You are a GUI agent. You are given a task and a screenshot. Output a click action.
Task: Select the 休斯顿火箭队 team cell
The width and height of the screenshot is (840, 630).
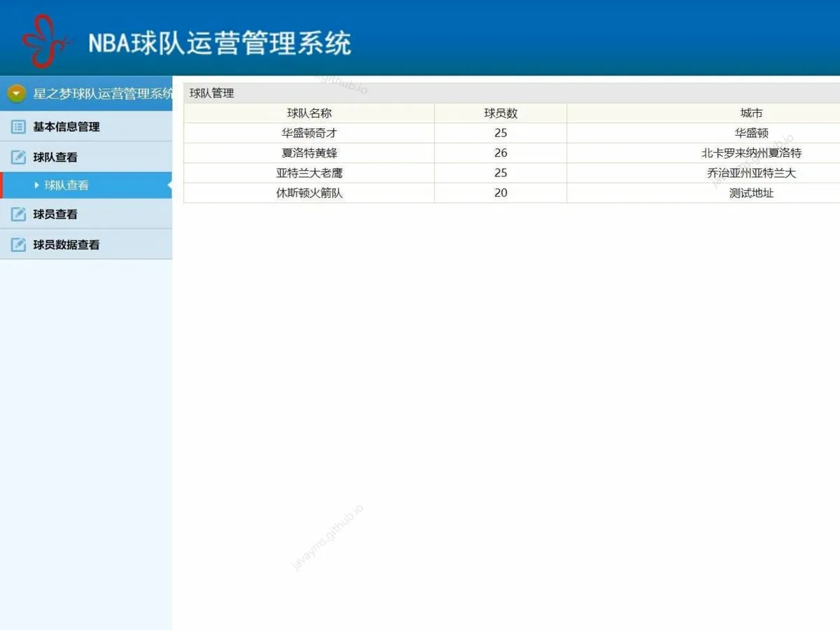[309, 193]
